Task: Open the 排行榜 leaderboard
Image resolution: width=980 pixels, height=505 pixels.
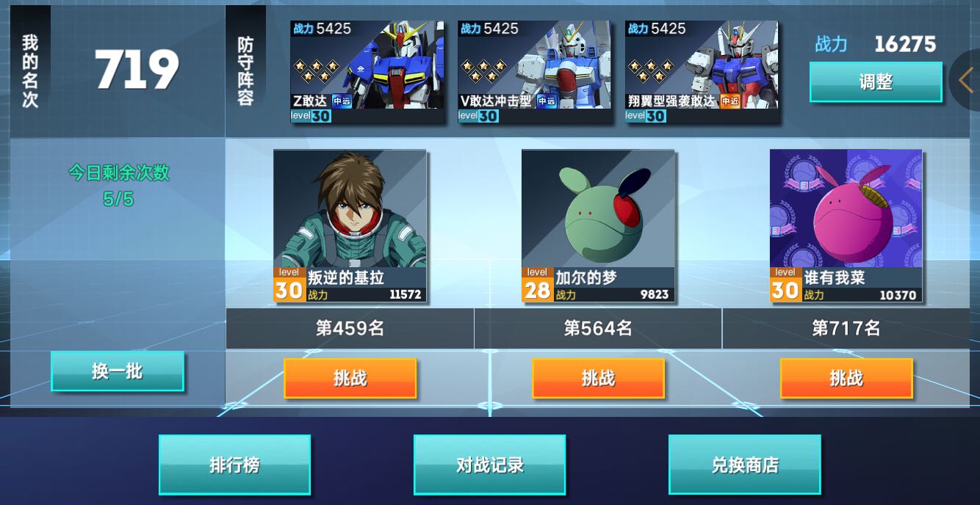Action: tap(235, 465)
